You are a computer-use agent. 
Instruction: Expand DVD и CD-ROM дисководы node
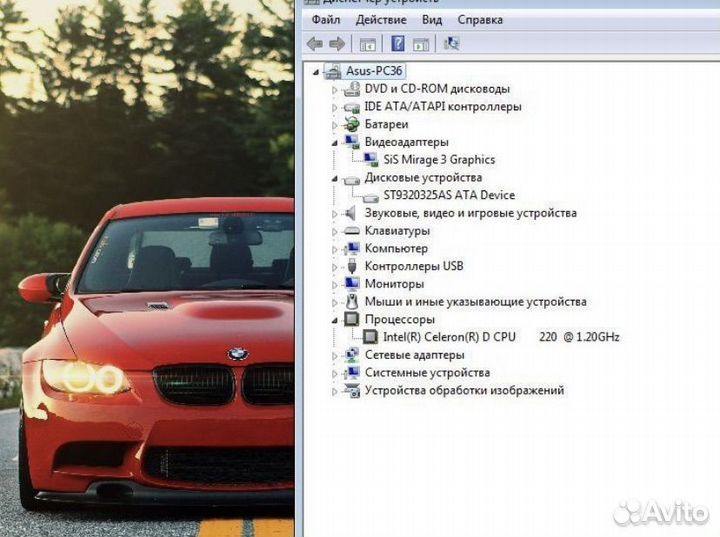point(334,90)
